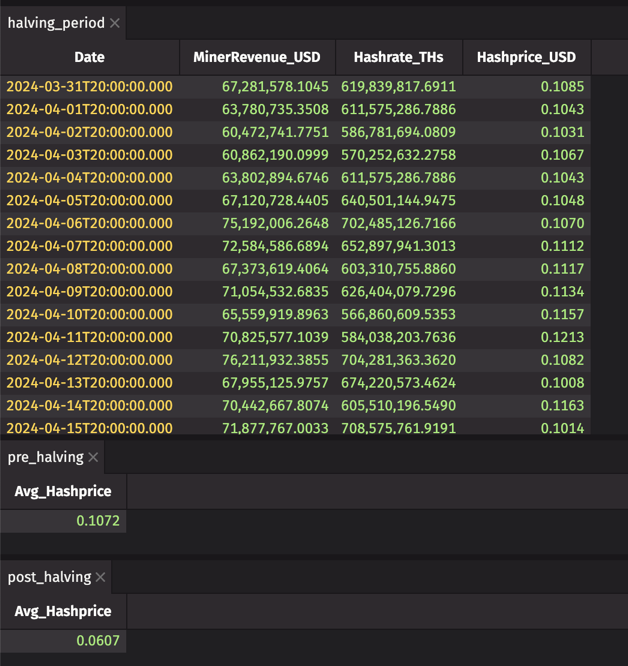Click hashrate value 586,781,694.0809
This screenshot has height=666, width=628.
point(398,132)
